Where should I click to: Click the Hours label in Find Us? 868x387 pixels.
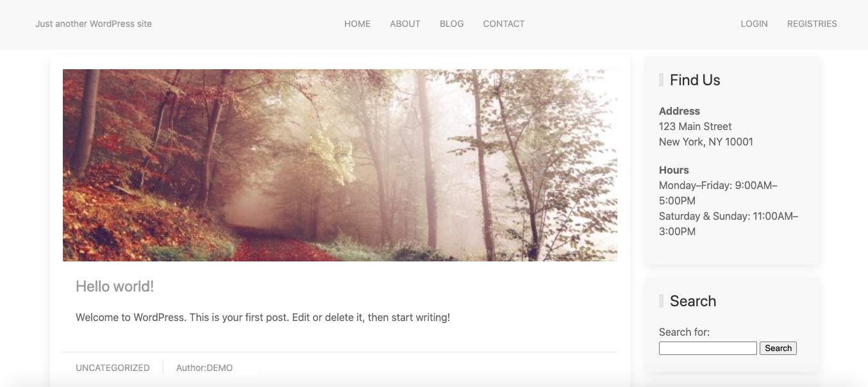pos(674,170)
